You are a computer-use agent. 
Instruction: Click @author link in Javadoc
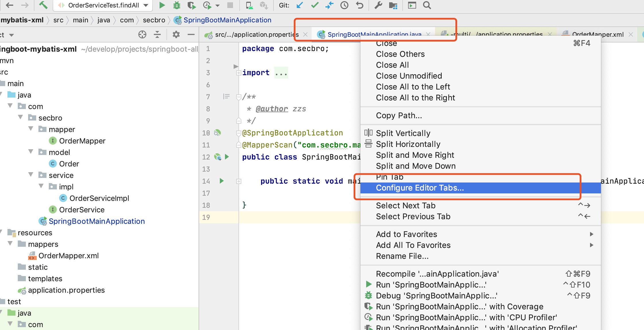click(x=271, y=109)
